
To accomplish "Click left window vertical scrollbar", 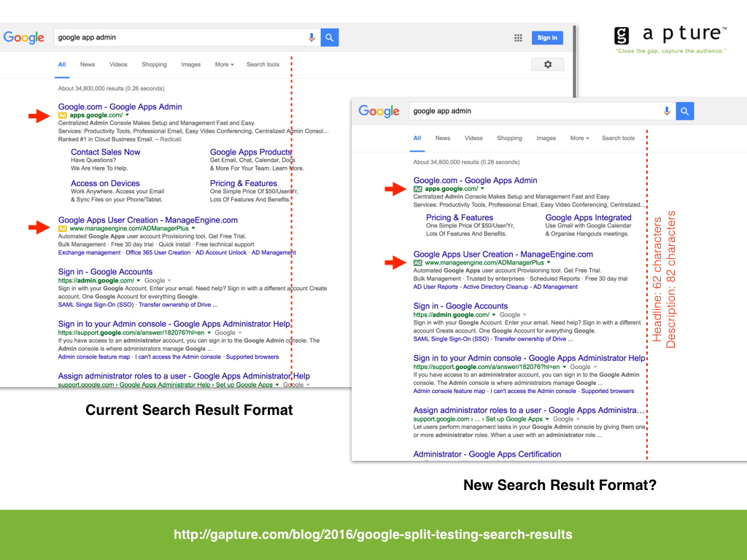I will pos(575,61).
